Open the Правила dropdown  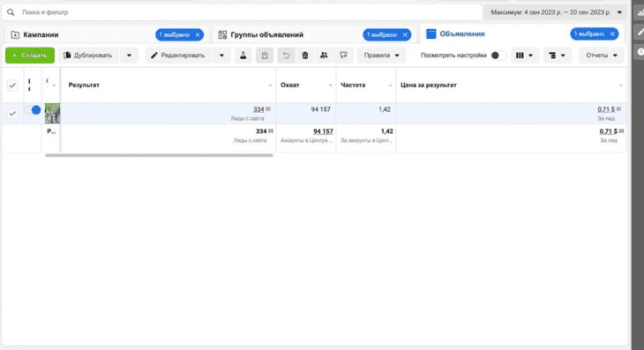pos(382,56)
